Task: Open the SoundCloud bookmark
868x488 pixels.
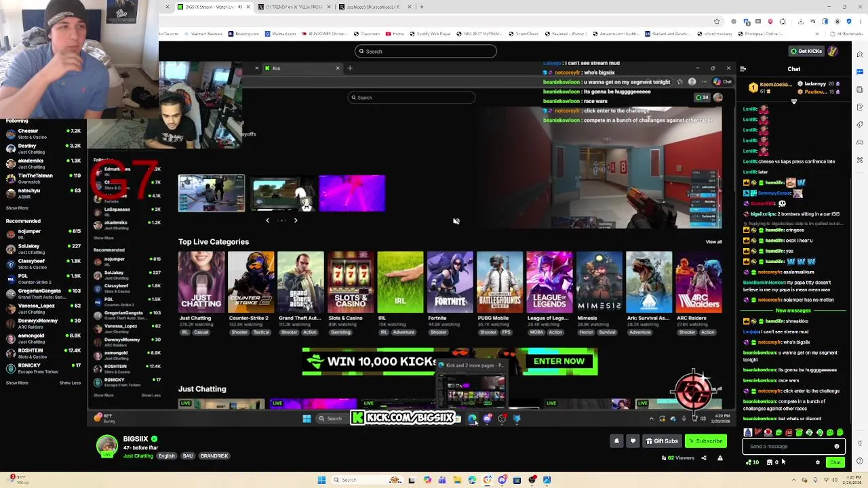Action: (x=524, y=34)
